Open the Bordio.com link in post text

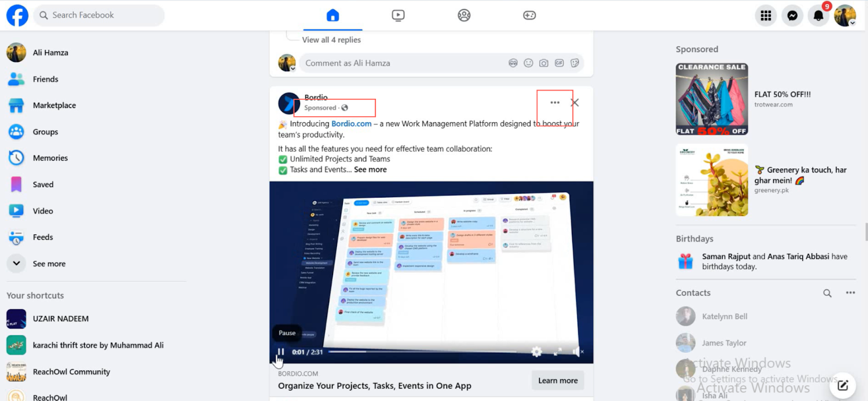click(352, 124)
